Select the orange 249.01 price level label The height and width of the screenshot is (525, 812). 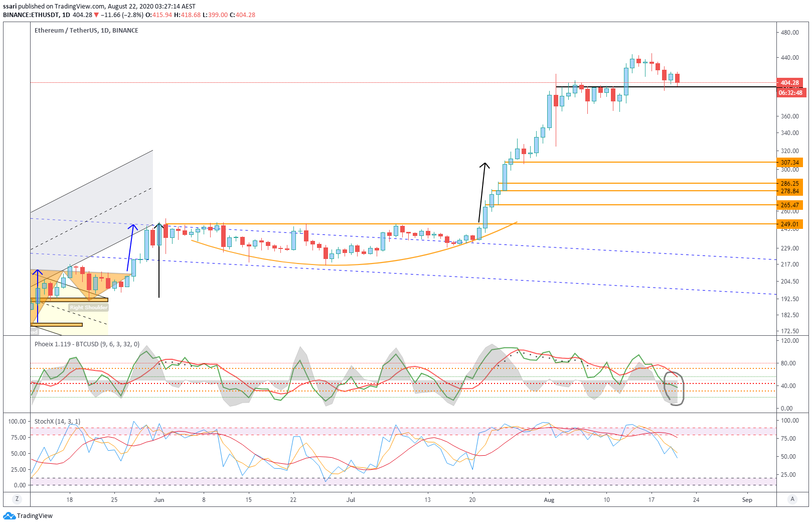(790, 224)
